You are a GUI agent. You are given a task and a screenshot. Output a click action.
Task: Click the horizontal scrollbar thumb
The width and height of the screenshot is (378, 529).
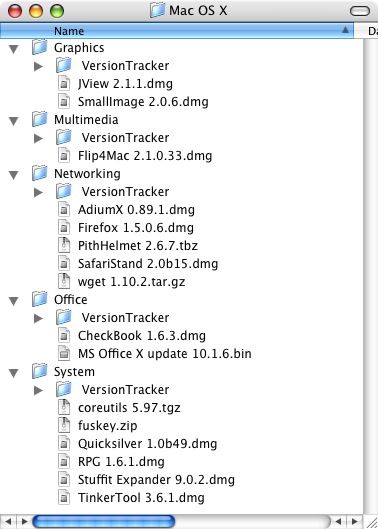pyautogui.click(x=104, y=522)
